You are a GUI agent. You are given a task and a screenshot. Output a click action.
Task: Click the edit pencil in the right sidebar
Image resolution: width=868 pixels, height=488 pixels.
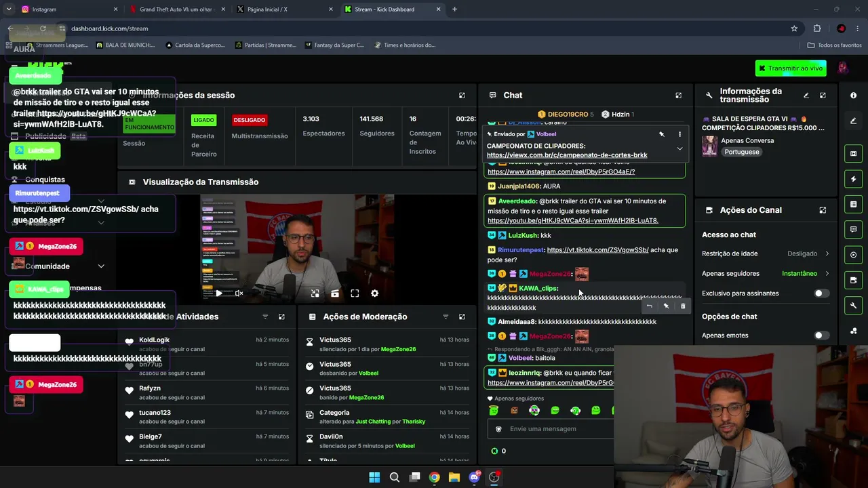point(853,121)
